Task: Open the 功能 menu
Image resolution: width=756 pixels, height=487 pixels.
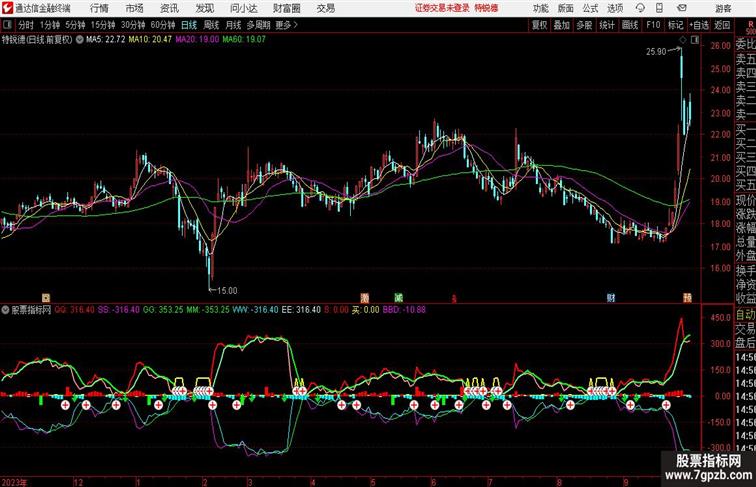Action: (540, 8)
